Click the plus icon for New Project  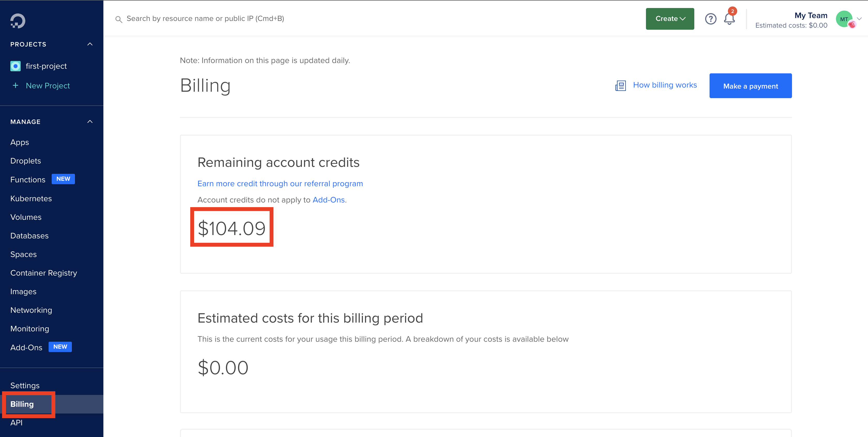(16, 85)
